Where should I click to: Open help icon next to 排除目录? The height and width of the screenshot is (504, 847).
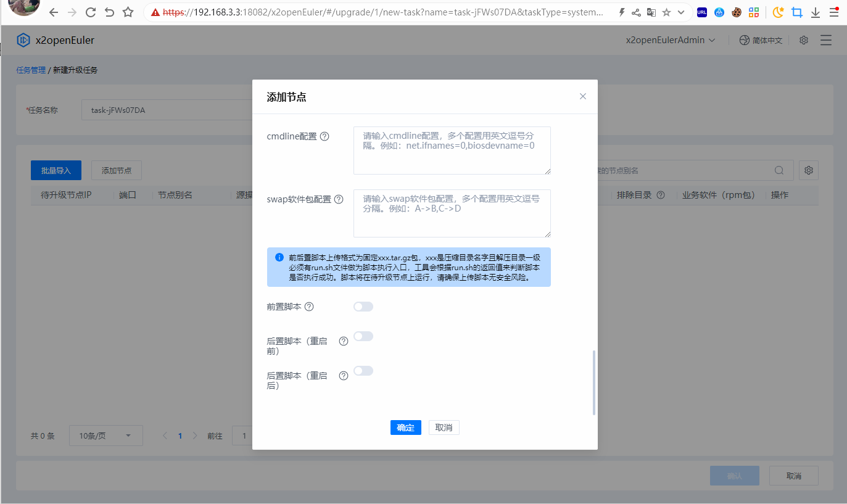(661, 195)
